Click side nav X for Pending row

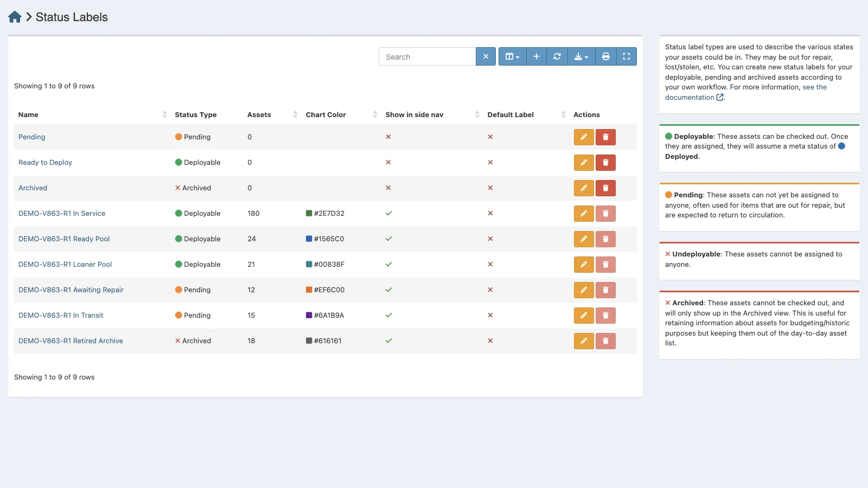click(388, 137)
